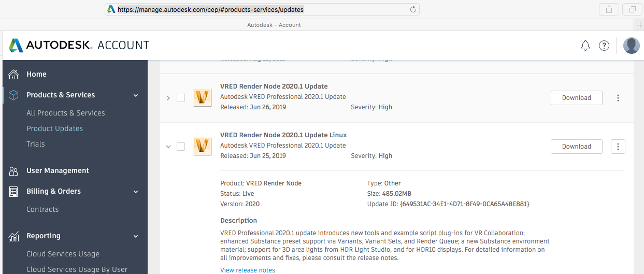This screenshot has width=644, height=274.
Task: Select Product Updates in sidebar
Action: 55,128
